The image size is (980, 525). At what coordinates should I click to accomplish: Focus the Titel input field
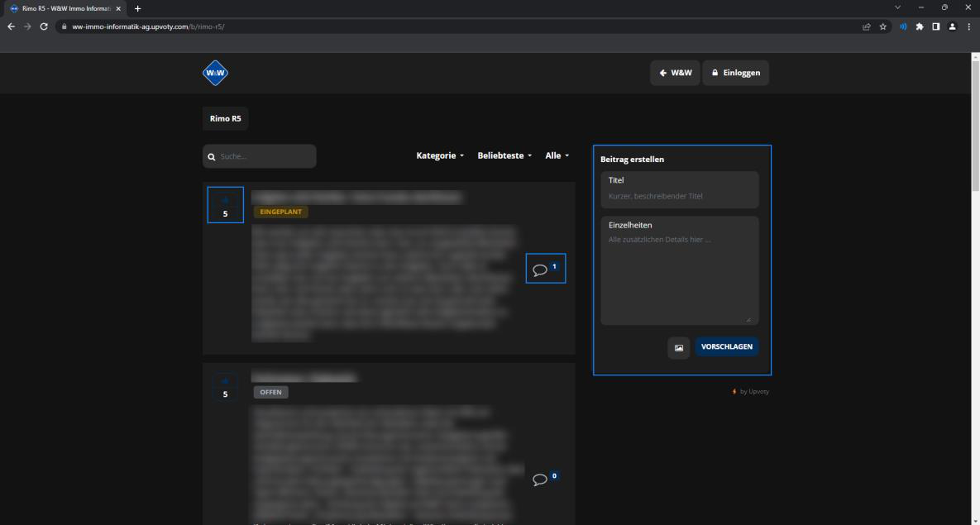(x=679, y=190)
